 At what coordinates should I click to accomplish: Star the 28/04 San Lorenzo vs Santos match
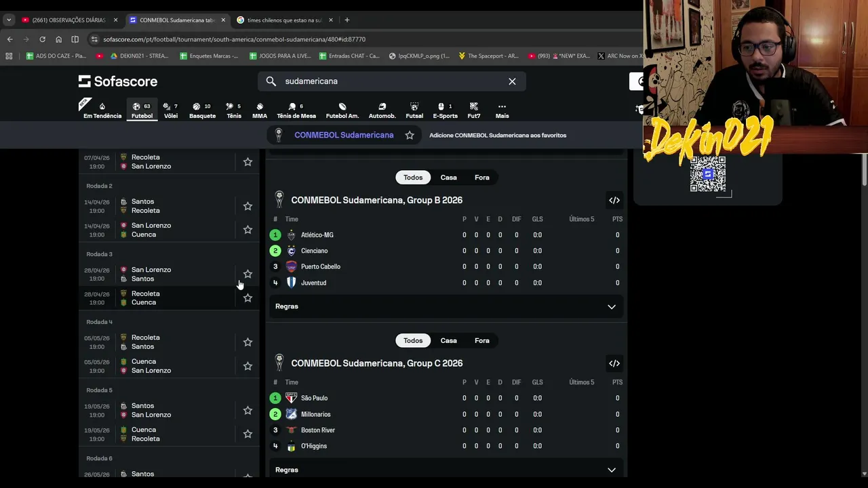point(248,274)
